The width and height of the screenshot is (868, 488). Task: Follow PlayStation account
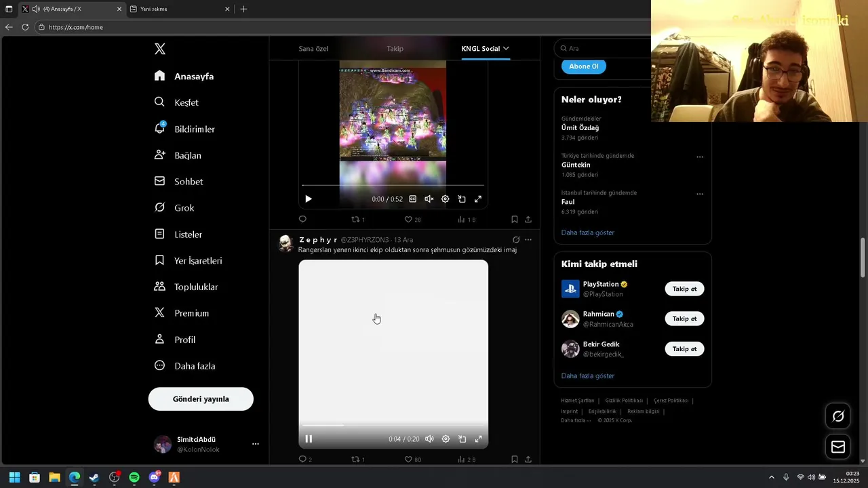pos(684,289)
